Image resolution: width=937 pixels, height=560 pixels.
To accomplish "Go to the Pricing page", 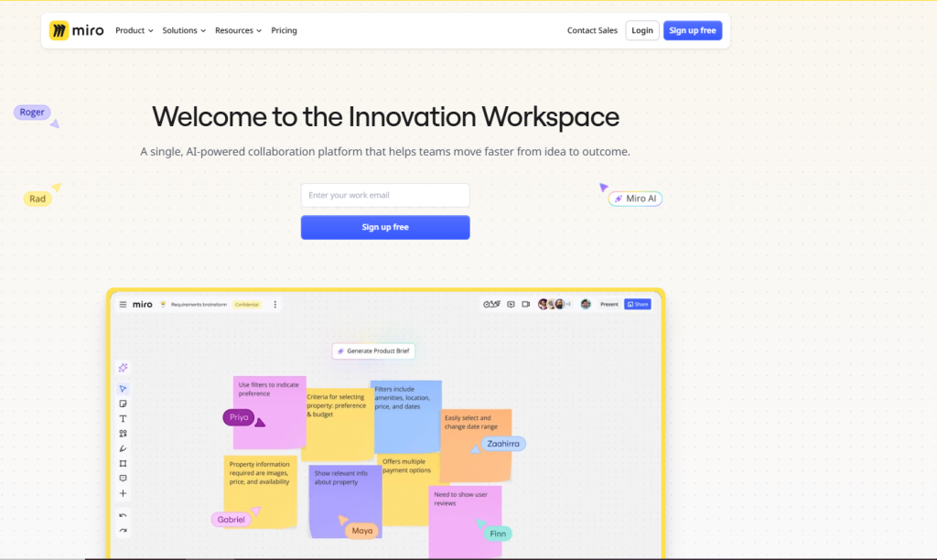I will [x=284, y=30].
